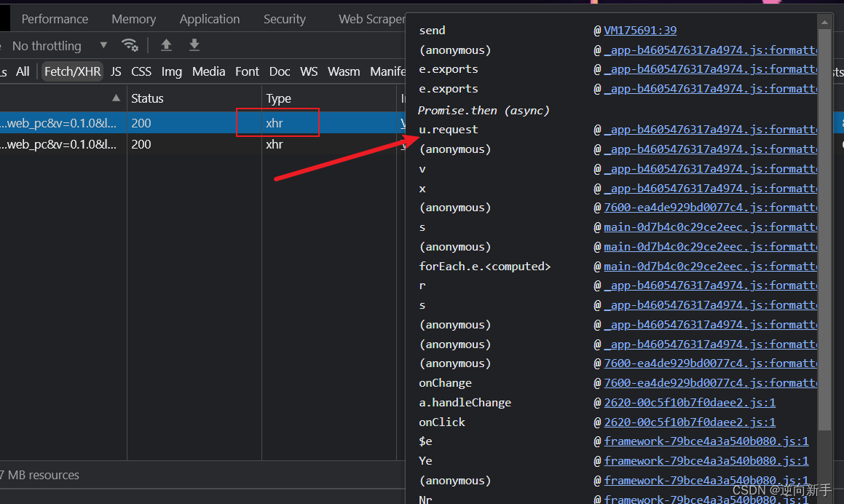844x504 pixels.
Task: Switch to the Application tab
Action: (x=210, y=19)
